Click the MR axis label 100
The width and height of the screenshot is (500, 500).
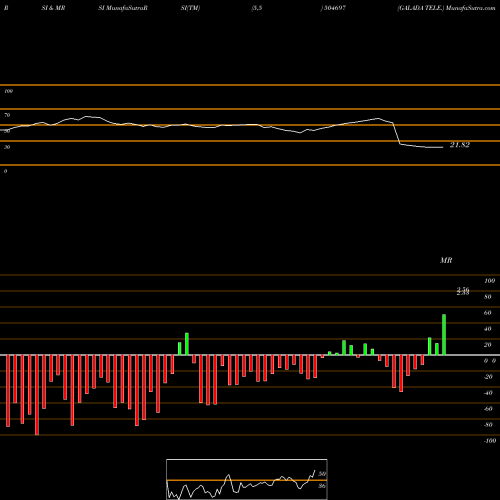(489, 281)
